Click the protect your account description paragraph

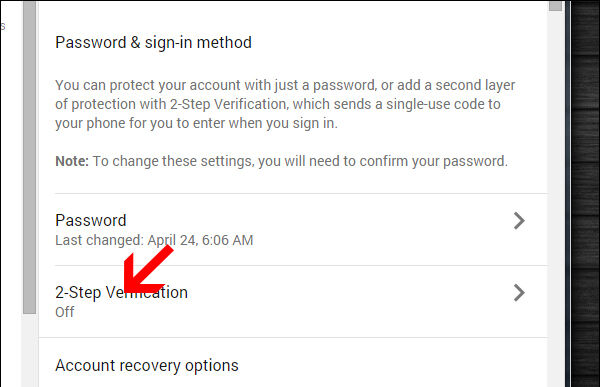(285, 104)
